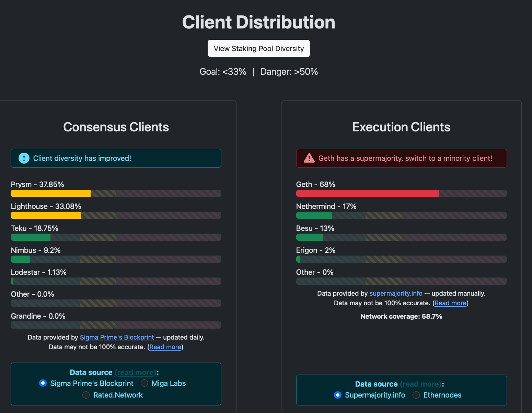Click the 'Danger: >50%' text
This screenshot has width=532, height=413.
289,72
